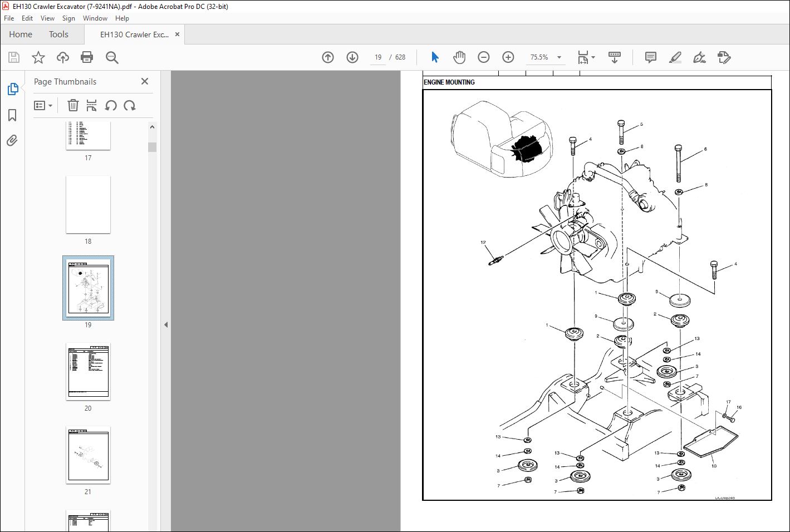Go to next page arrow

[352, 57]
